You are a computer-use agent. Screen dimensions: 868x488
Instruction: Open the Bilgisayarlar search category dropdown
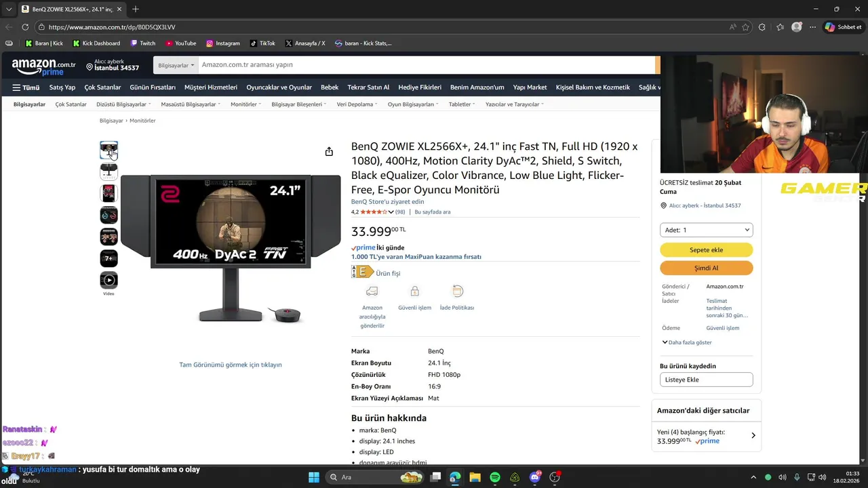point(176,65)
